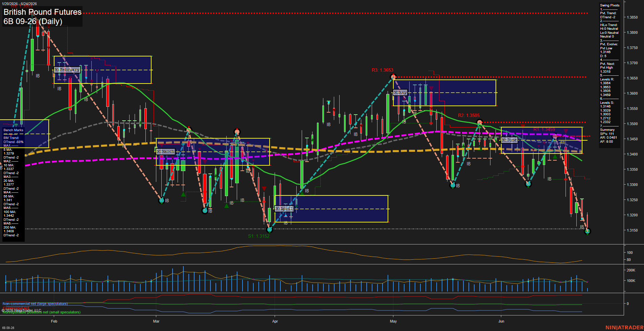Click the Lo:0 Neutral value
Image resolution: width=644 pixels, height=331 pixels.
pyautogui.click(x=609, y=33)
